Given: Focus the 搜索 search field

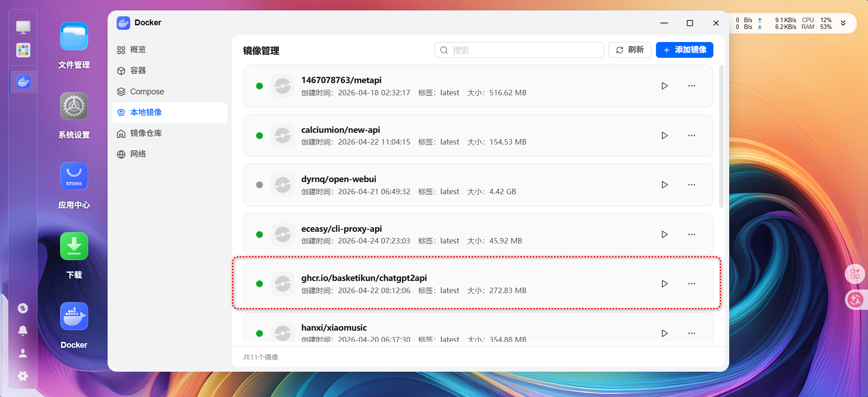Looking at the screenshot, I should (519, 50).
